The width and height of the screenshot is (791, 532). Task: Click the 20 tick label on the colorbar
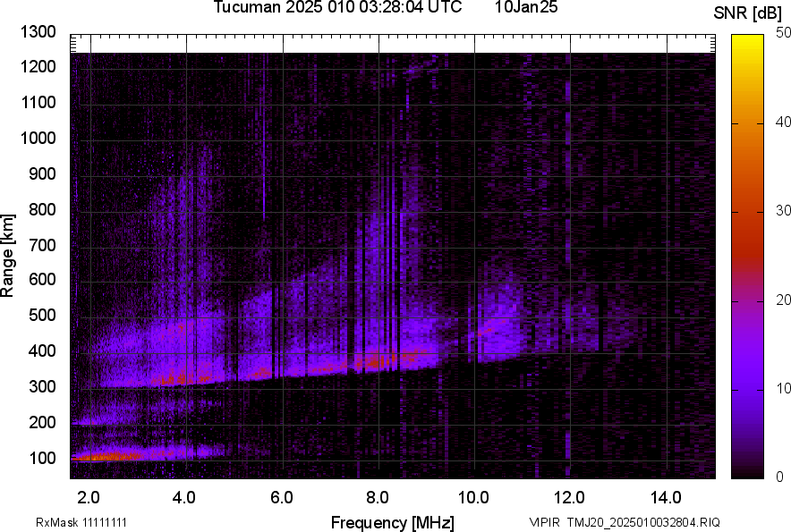784,300
